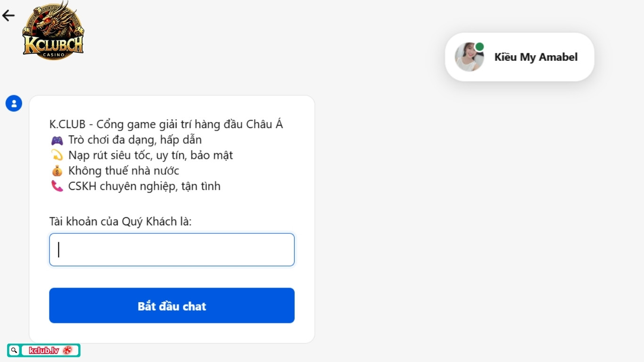Click the KCLUBCH dragon casino logo

tap(53, 31)
